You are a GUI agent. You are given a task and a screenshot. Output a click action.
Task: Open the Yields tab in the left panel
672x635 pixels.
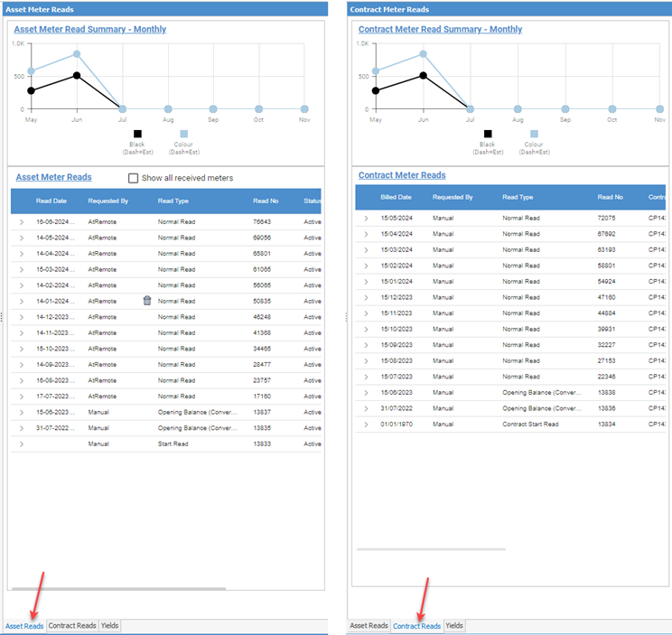click(x=109, y=626)
